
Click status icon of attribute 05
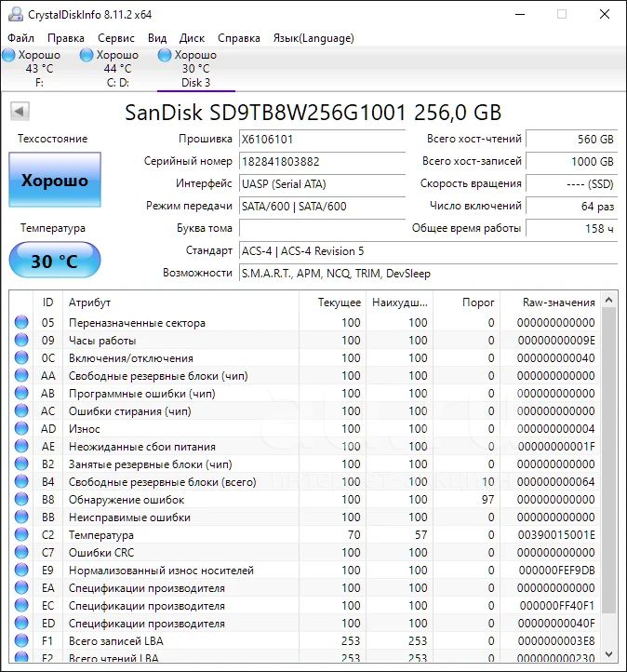(21, 322)
